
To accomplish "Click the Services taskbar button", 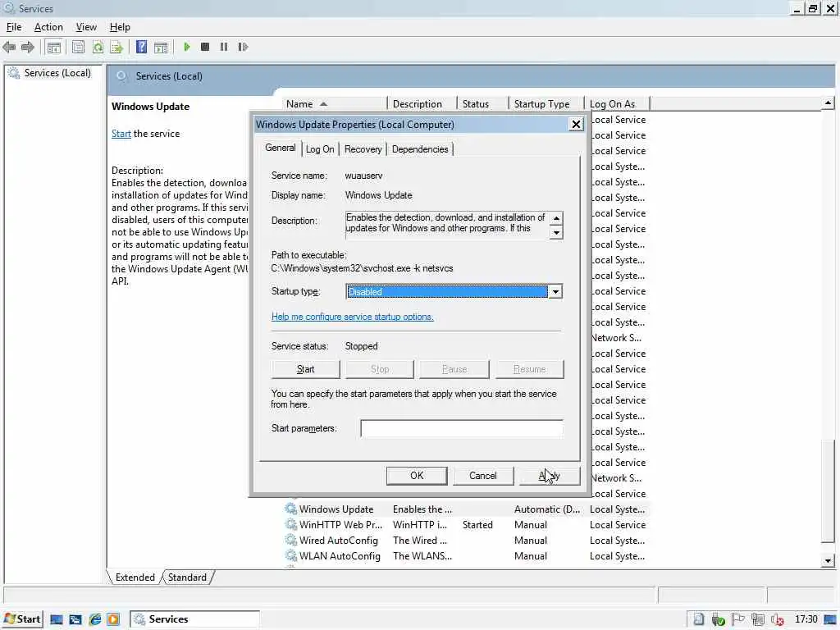I will coord(194,619).
